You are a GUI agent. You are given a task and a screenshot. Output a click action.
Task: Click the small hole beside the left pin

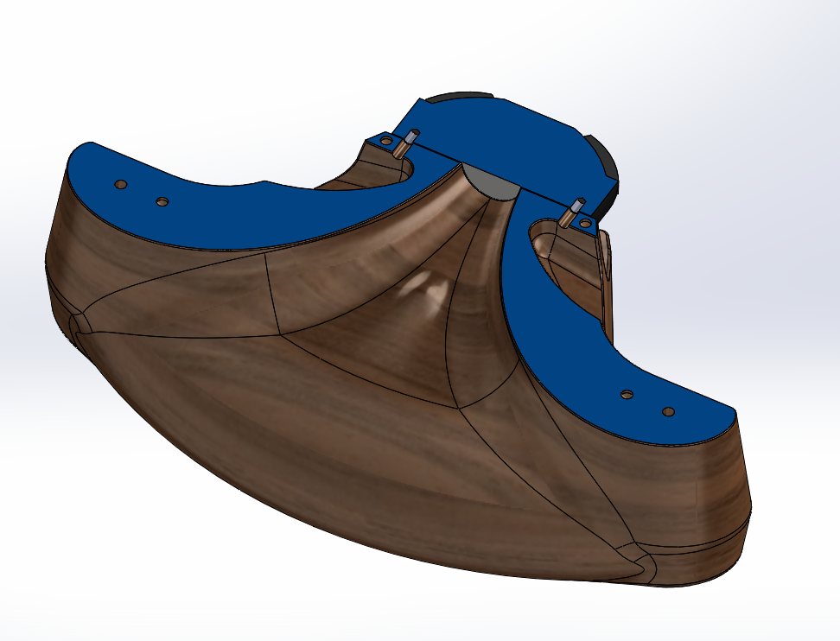click(386, 141)
